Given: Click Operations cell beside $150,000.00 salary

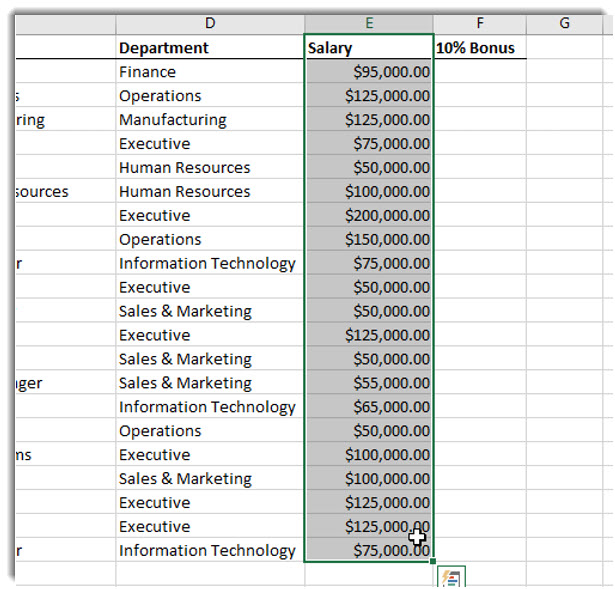Looking at the screenshot, I should (209, 240).
